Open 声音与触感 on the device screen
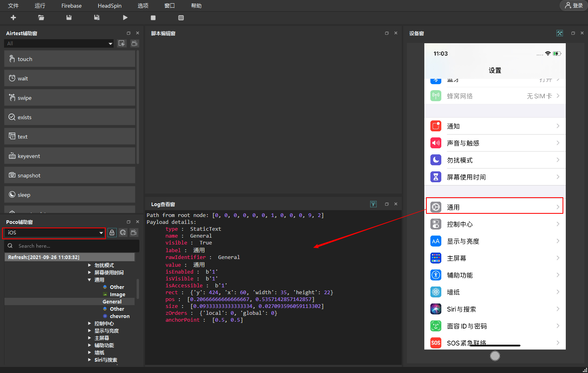 point(495,143)
